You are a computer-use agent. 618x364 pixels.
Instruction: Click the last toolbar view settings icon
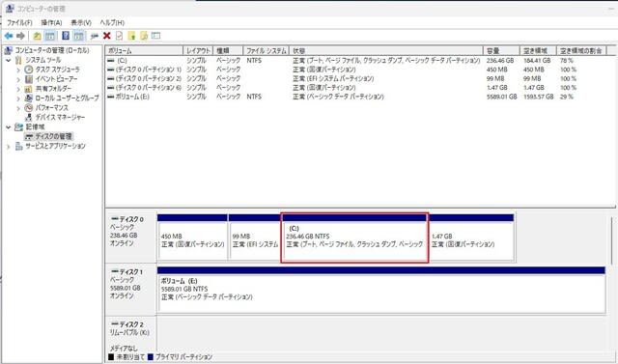coord(156,36)
